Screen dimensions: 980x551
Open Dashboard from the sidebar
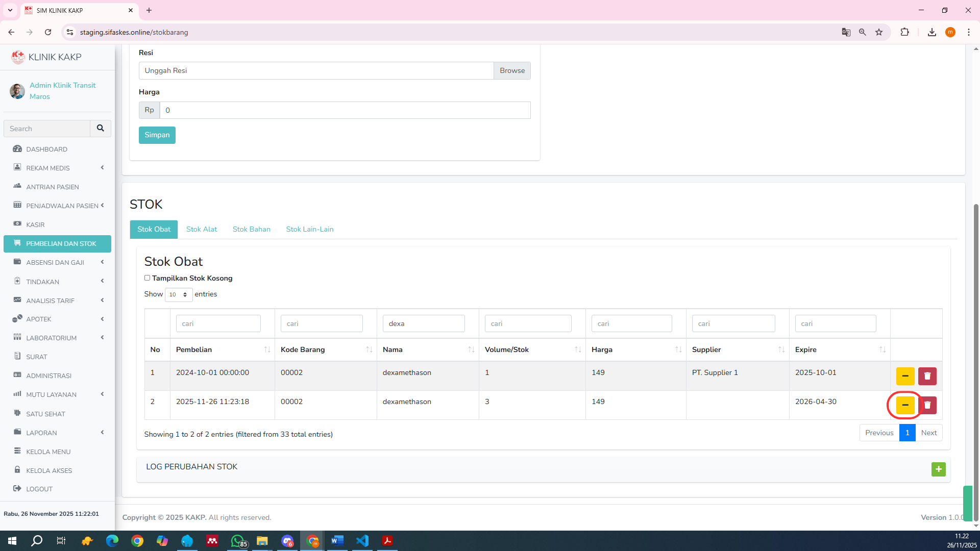pyautogui.click(x=46, y=149)
